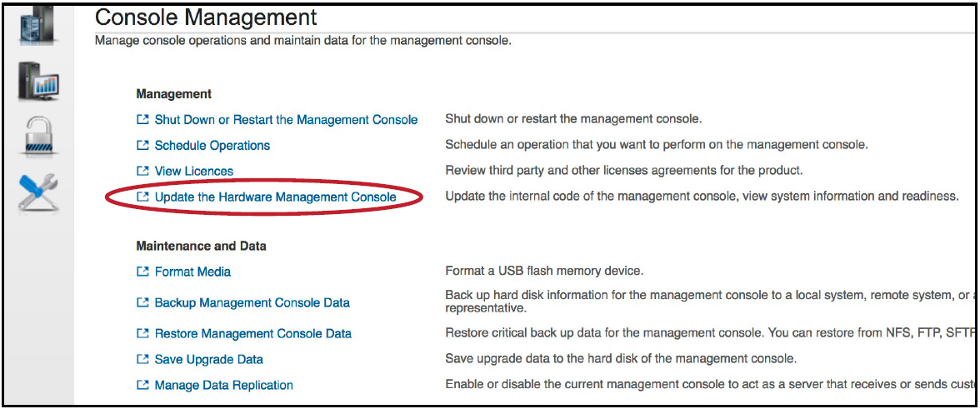Viewport: 980px width, 409px height.
Task: Open the Format Media link
Action: pyautogui.click(x=192, y=272)
